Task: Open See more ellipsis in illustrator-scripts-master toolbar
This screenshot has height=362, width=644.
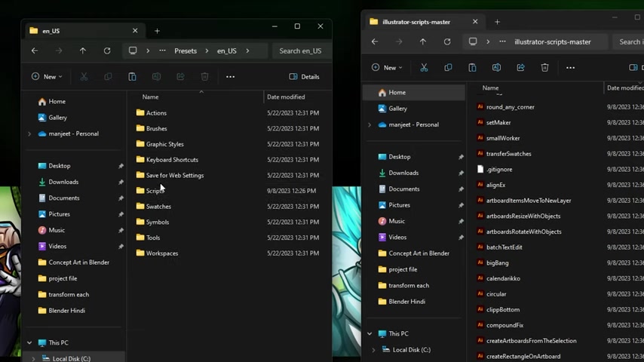Action: (x=571, y=68)
